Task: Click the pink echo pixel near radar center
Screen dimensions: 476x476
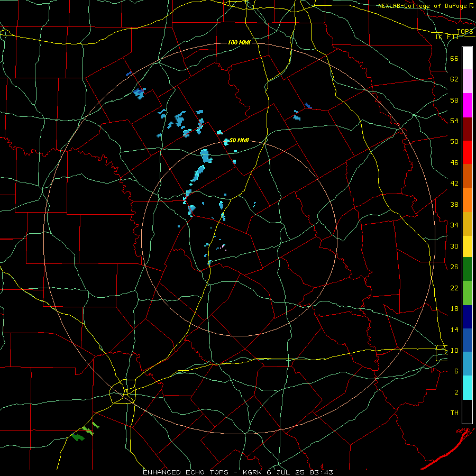Action: click(224, 246)
